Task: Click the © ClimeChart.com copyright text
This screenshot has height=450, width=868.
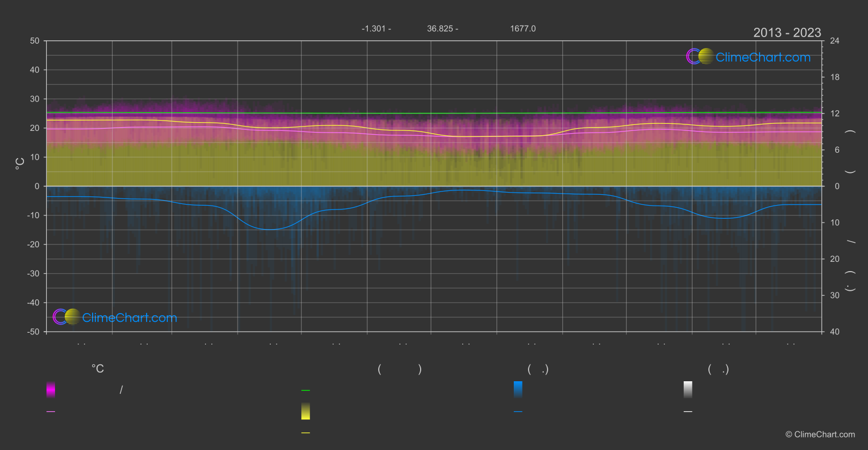Action: coord(820,435)
